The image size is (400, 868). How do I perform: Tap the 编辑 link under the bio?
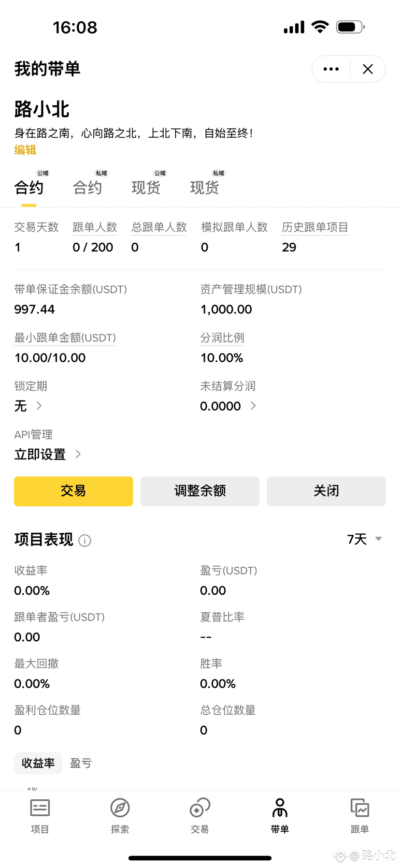pyautogui.click(x=25, y=150)
